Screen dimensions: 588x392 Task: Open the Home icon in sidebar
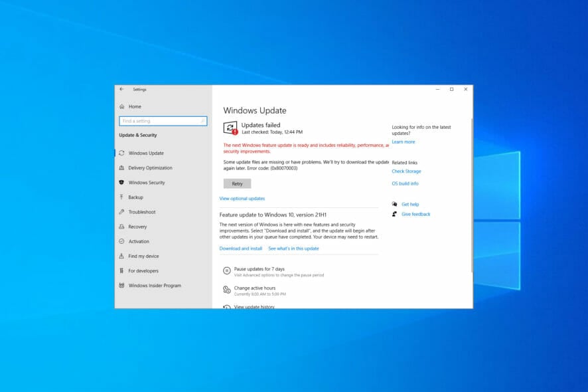(122, 106)
